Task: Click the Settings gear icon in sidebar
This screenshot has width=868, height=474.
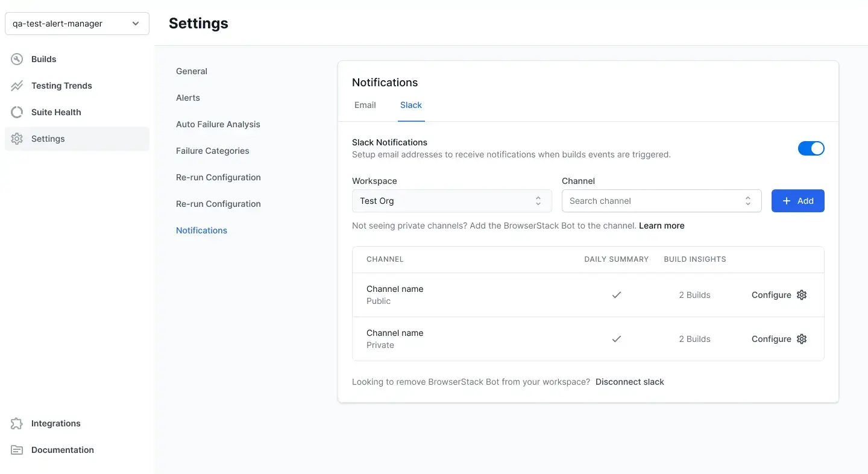Action: (17, 139)
